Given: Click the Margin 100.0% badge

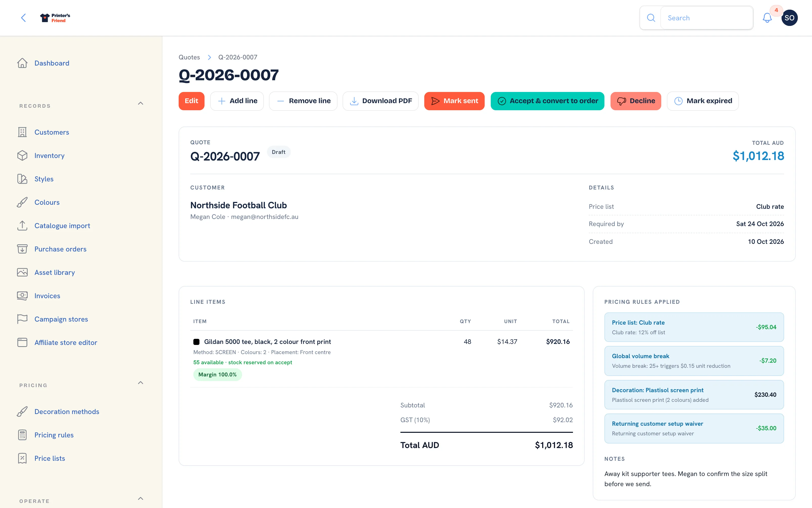Looking at the screenshot, I should 217,375.
